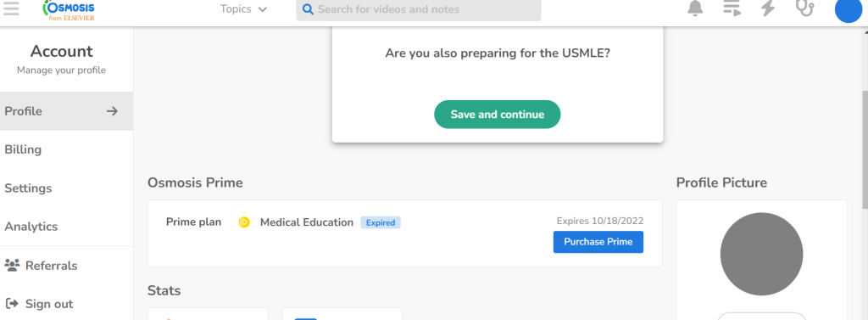Viewport: 868px width, 320px height.
Task: Click the search for videos and notes field
Action: 419,9
